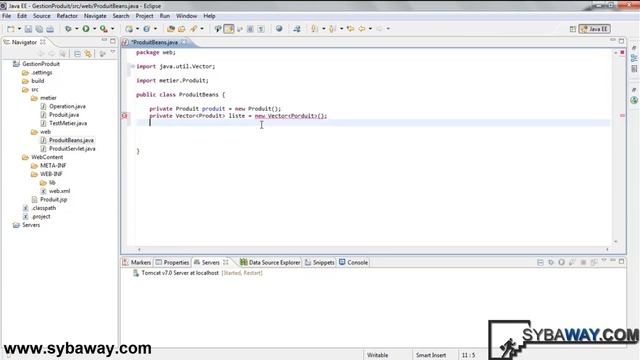Screen dimensions: 640x360
Task: Click the Writable status bar entry
Action: coord(378,355)
